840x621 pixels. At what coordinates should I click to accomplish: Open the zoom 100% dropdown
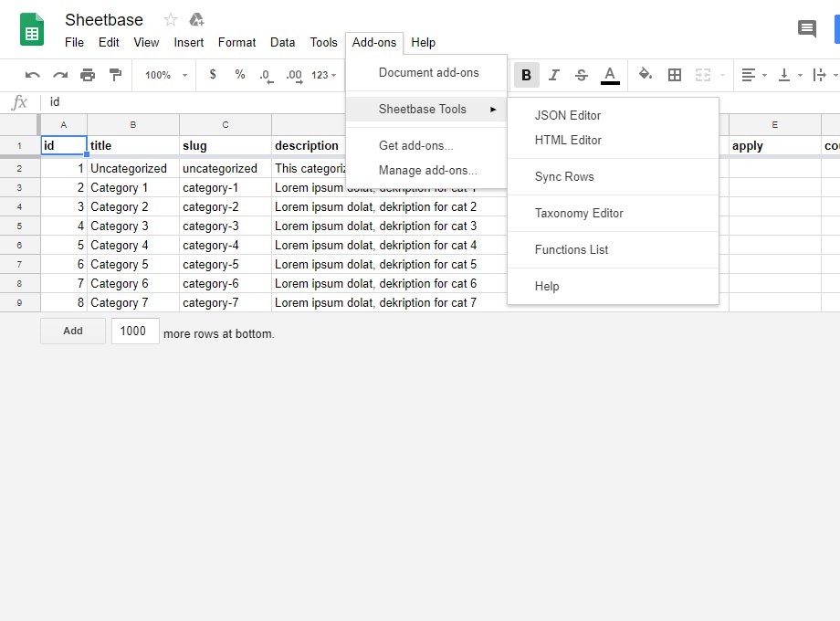[x=166, y=75]
